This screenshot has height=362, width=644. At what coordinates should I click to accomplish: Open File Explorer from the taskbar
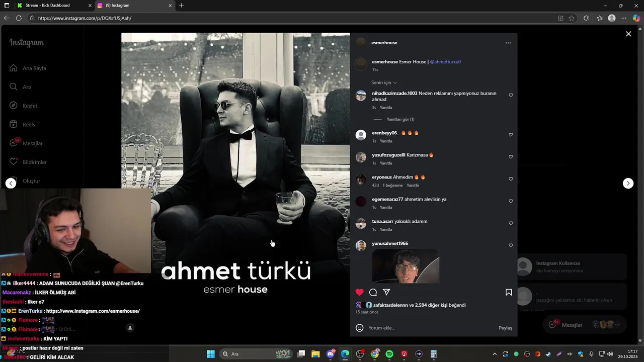[x=315, y=354]
